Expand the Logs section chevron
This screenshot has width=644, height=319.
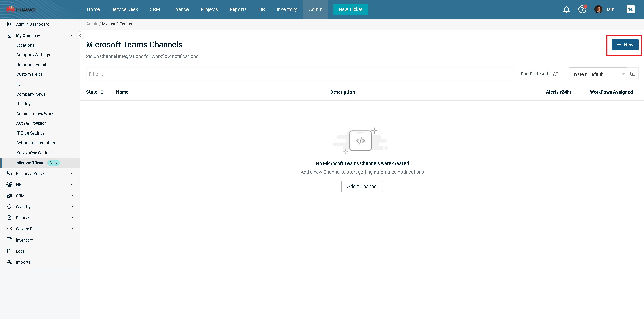(x=72, y=251)
